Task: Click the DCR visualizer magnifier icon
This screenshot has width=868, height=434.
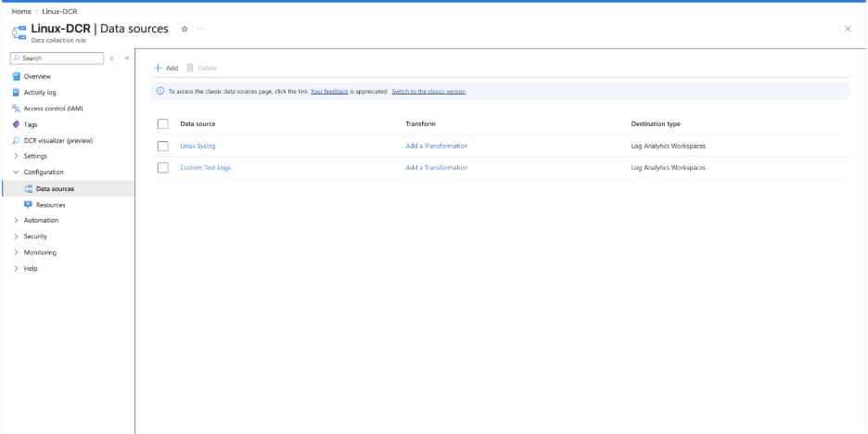Action: coord(16,141)
